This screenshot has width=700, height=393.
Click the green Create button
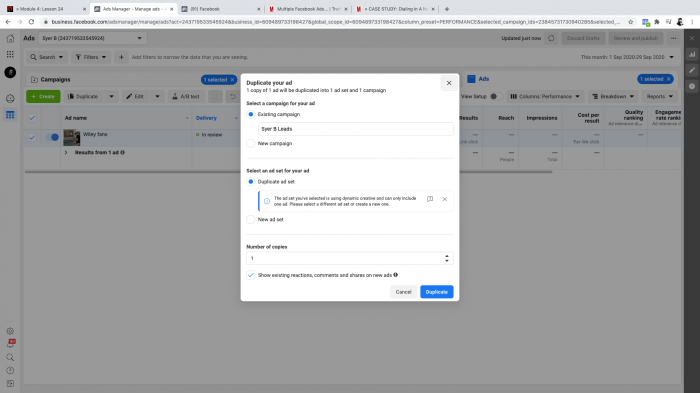coord(43,96)
